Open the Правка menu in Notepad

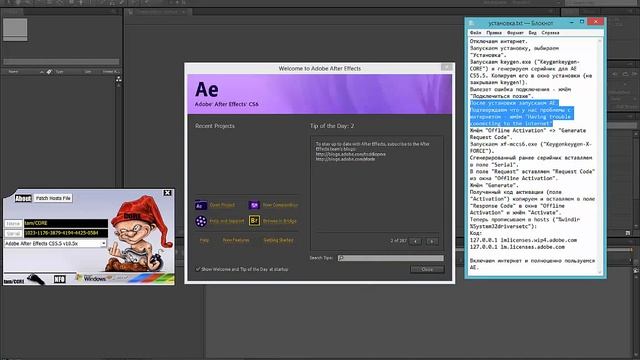tap(494, 33)
